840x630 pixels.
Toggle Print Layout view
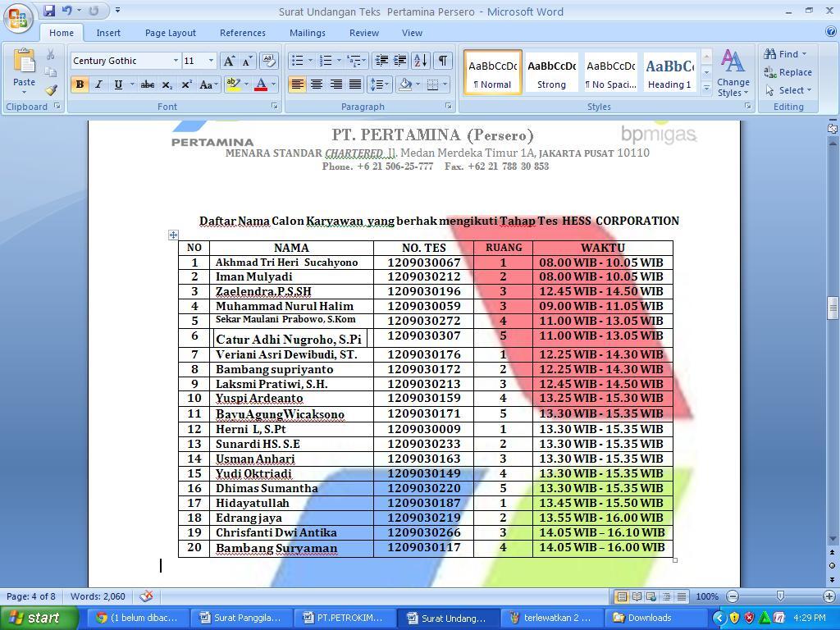[x=622, y=596]
